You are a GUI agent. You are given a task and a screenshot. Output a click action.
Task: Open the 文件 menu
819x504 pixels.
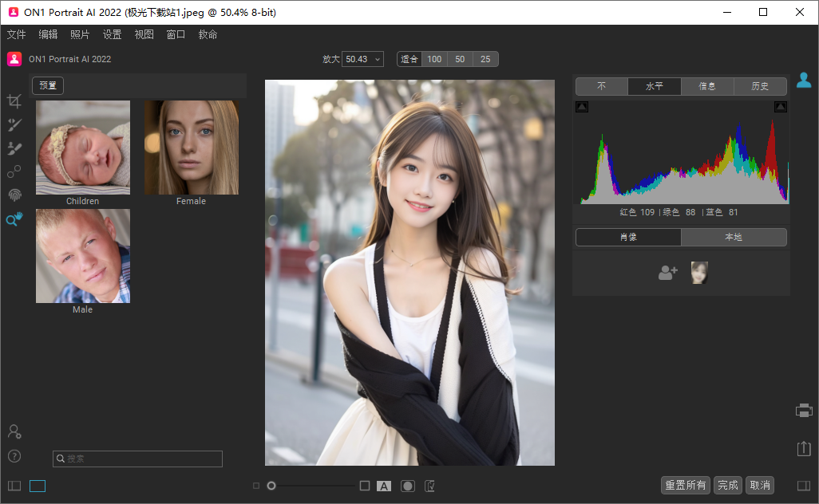pyautogui.click(x=16, y=34)
